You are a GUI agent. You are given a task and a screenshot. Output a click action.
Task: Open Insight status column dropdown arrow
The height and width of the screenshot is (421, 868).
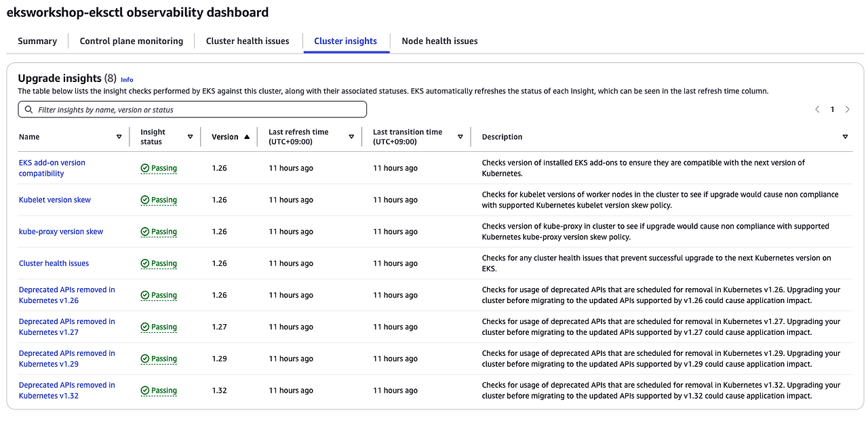tap(190, 136)
